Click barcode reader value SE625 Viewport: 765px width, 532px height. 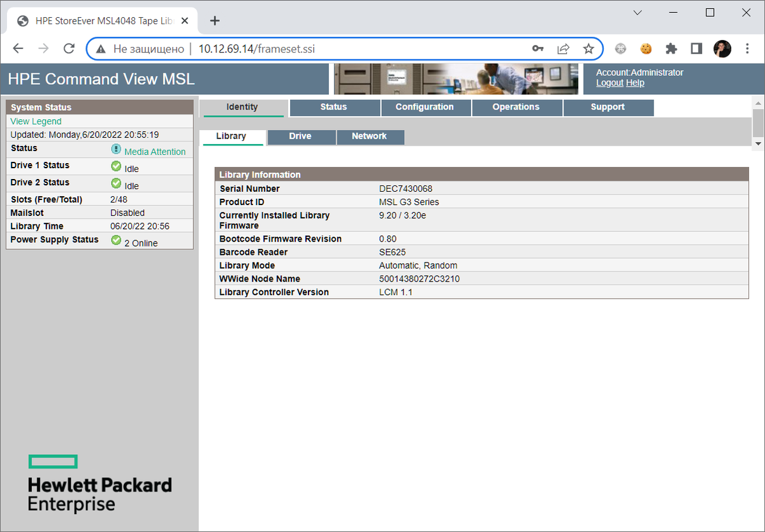tap(393, 252)
